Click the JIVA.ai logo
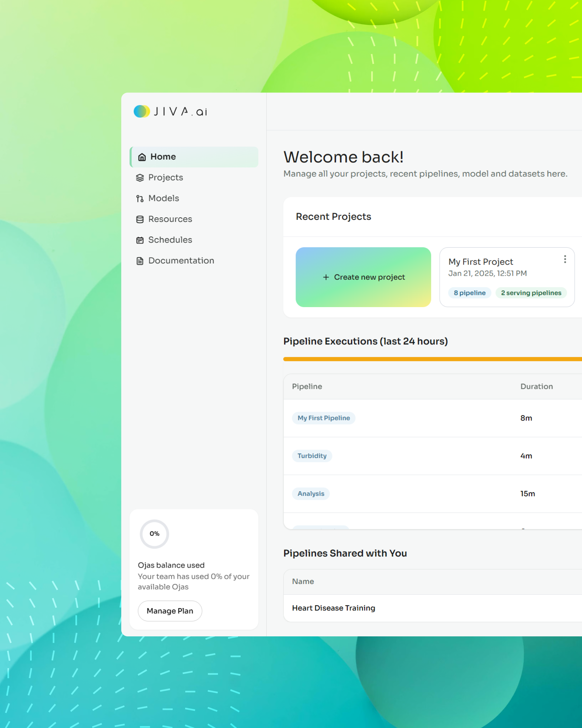Screen dimensions: 582x728 170,111
